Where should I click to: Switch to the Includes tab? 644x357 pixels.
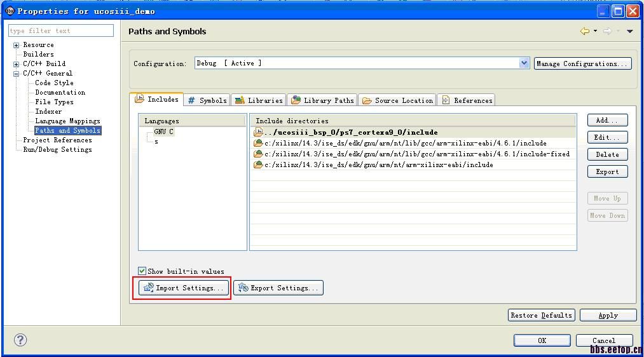(157, 99)
